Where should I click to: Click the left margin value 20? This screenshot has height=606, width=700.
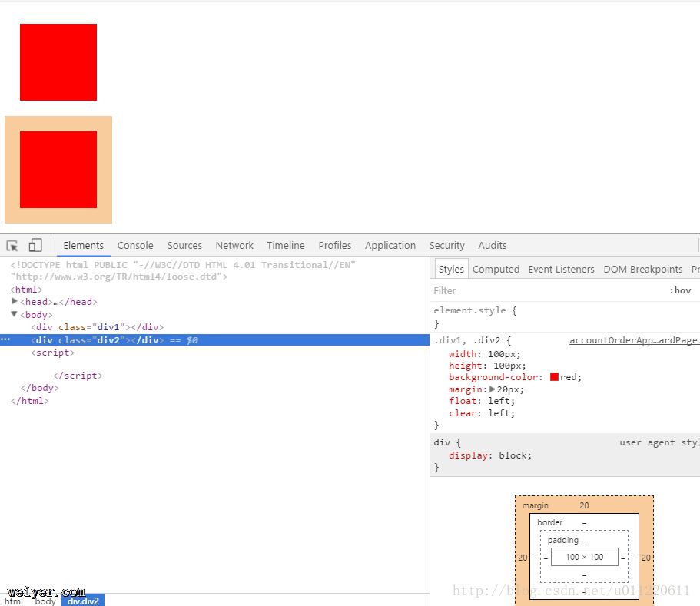tap(523, 558)
